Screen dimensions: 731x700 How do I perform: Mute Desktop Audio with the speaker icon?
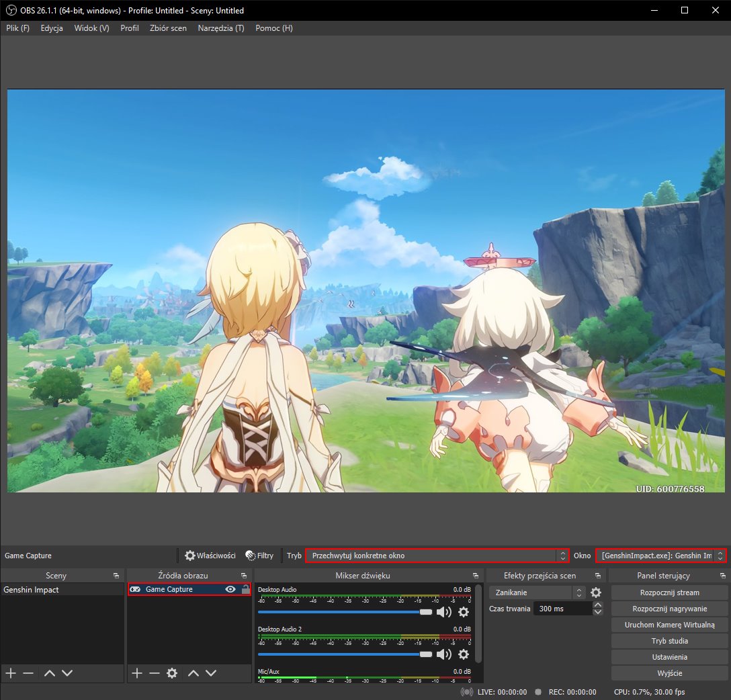click(x=444, y=612)
